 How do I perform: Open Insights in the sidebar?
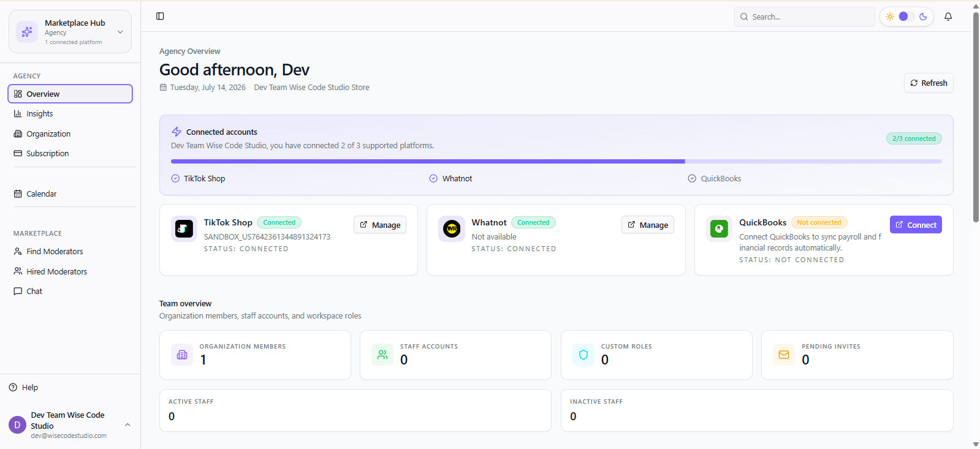coord(70,114)
